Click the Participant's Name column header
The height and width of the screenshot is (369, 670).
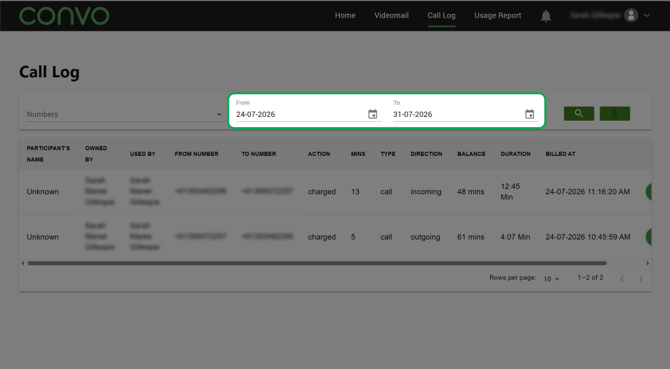pyautogui.click(x=48, y=154)
